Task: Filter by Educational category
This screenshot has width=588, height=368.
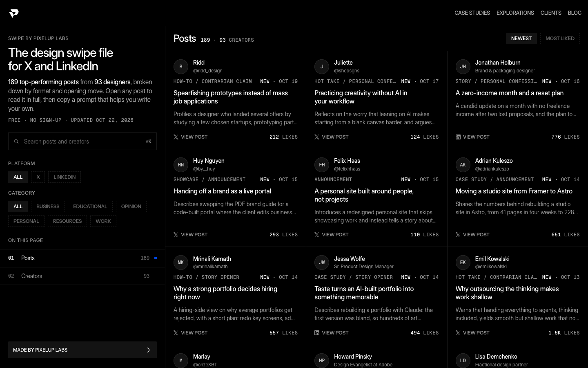Action: tap(90, 206)
